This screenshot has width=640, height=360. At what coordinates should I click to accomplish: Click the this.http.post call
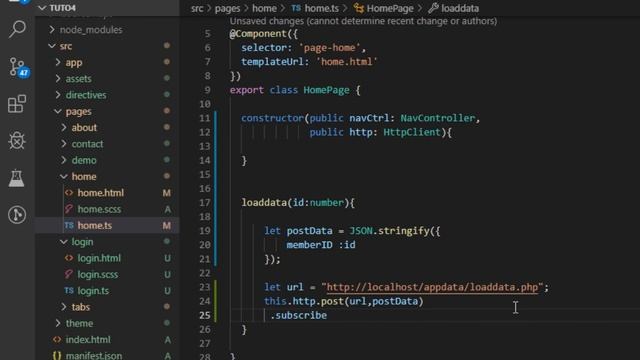[x=304, y=301]
